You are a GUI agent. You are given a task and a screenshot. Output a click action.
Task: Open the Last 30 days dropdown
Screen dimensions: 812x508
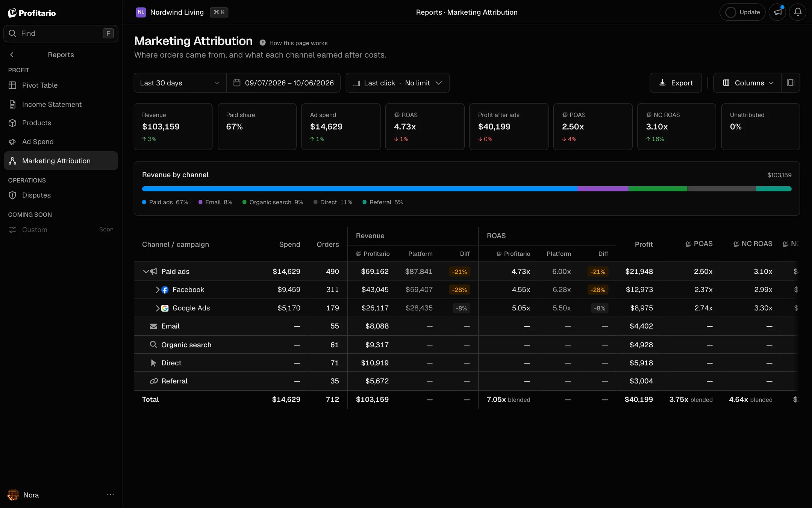(x=180, y=82)
